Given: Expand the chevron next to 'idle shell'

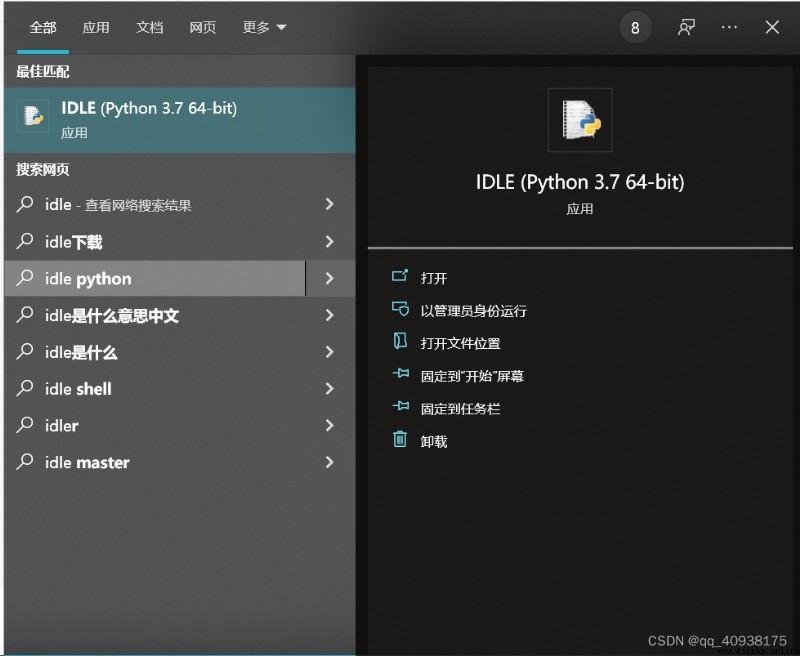Looking at the screenshot, I should click(x=330, y=389).
